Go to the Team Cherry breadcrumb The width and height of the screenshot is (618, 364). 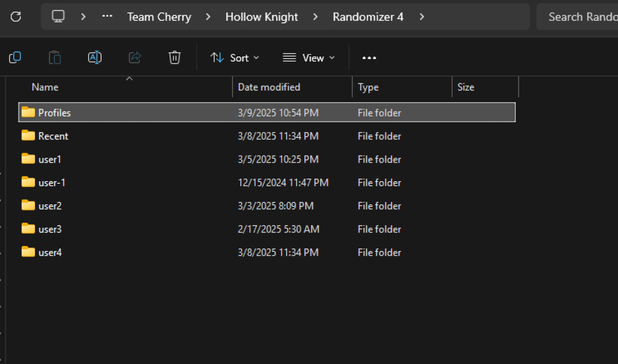(159, 17)
